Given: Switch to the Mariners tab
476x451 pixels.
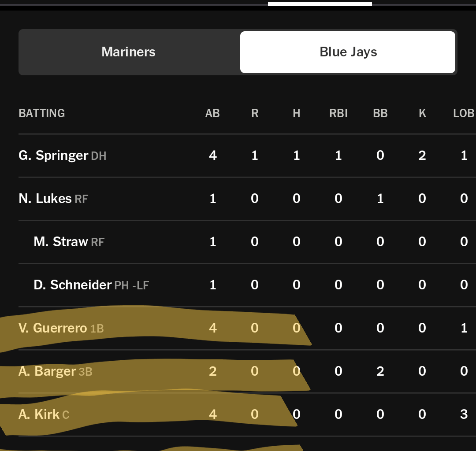Looking at the screenshot, I should pos(128,52).
